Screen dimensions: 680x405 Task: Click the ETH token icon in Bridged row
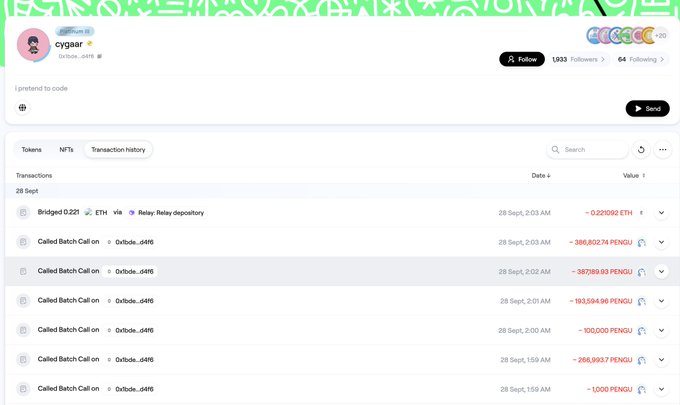[88, 212]
